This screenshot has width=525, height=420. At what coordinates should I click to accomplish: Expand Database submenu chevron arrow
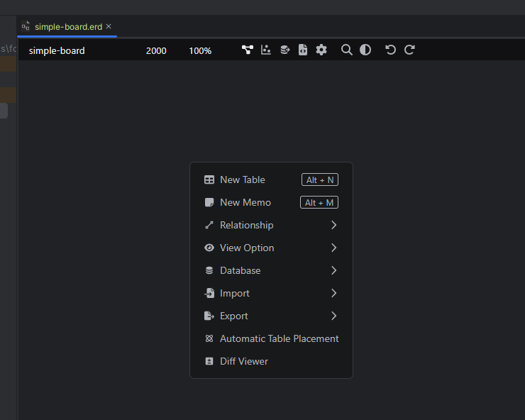click(x=334, y=270)
